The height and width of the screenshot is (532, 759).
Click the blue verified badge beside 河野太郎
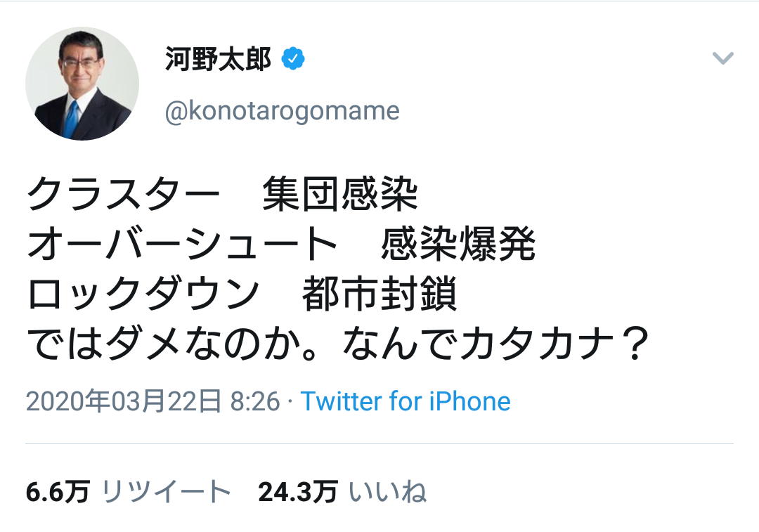293,60
